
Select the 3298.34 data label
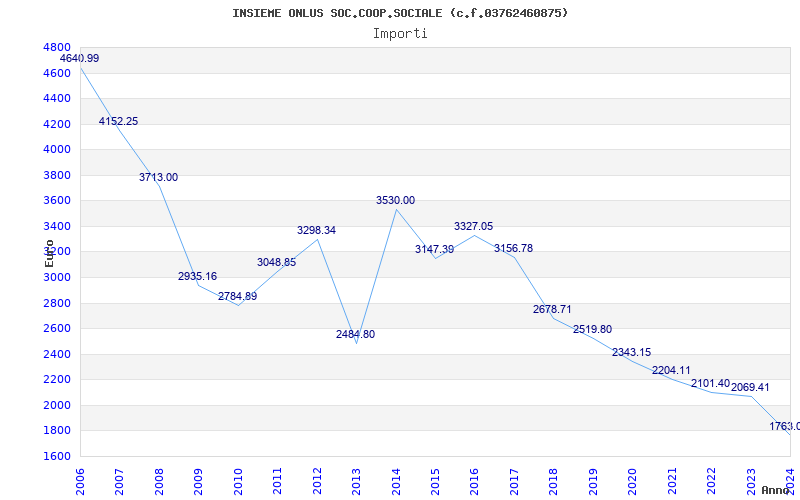316,230
